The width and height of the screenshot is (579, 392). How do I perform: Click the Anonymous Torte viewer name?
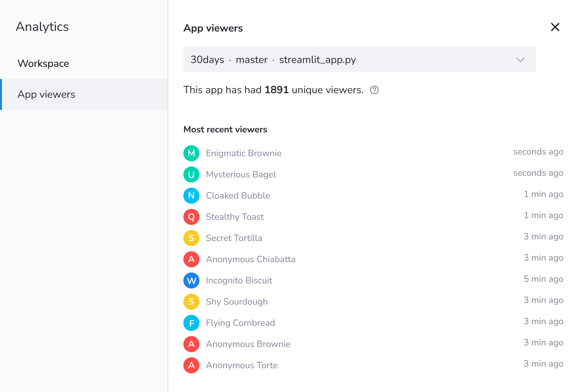[242, 365]
